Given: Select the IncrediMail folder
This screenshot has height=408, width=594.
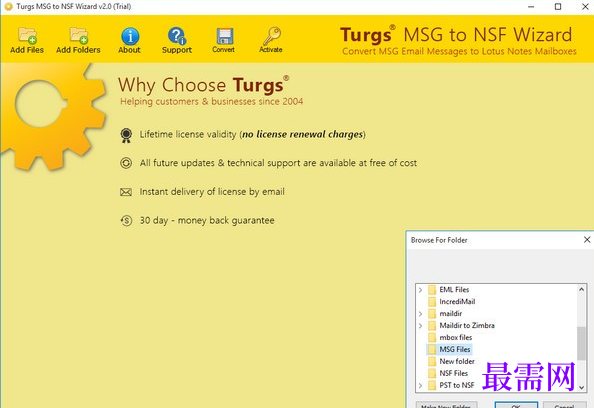Looking at the screenshot, I should [457, 302].
